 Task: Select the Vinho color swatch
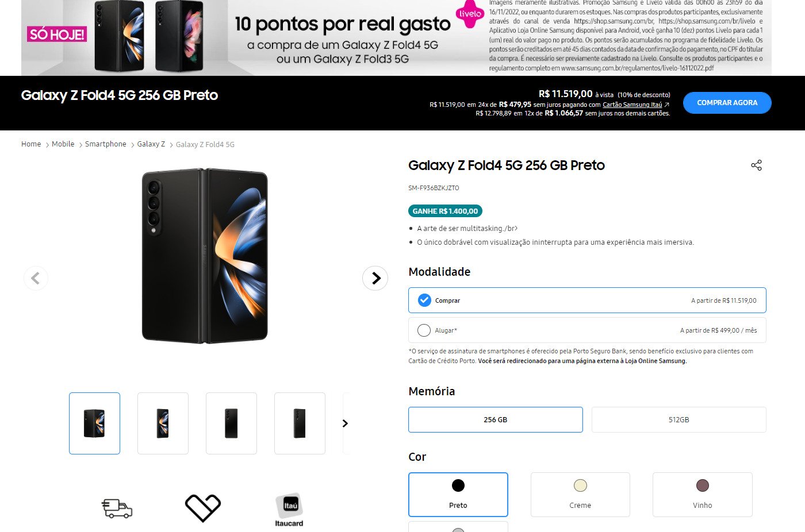(x=702, y=495)
